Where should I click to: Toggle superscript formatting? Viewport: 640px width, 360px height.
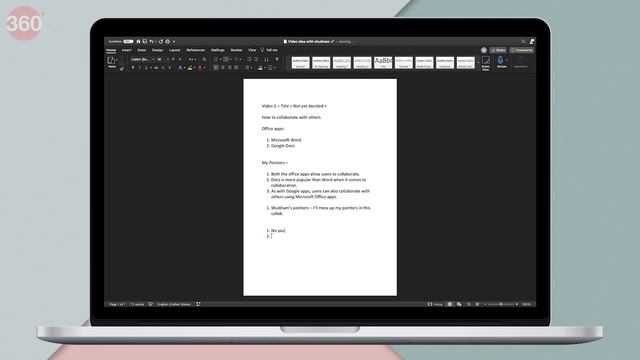coord(170,68)
